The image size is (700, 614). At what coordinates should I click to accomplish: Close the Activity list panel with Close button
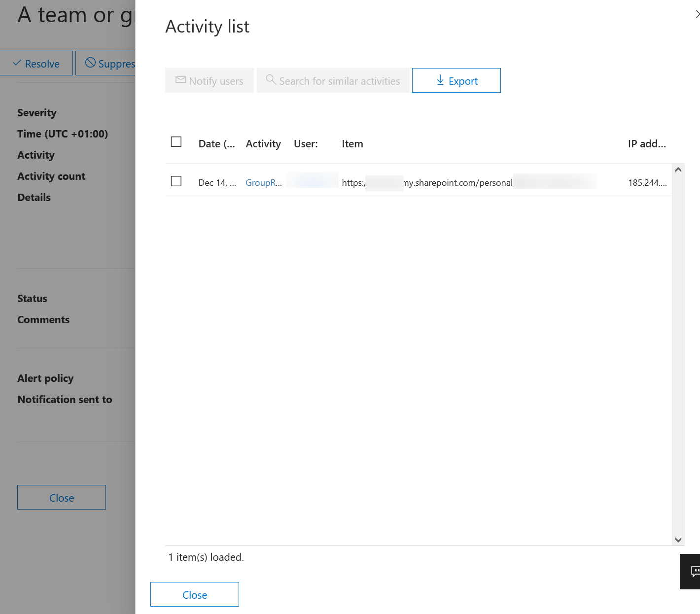pos(195,594)
